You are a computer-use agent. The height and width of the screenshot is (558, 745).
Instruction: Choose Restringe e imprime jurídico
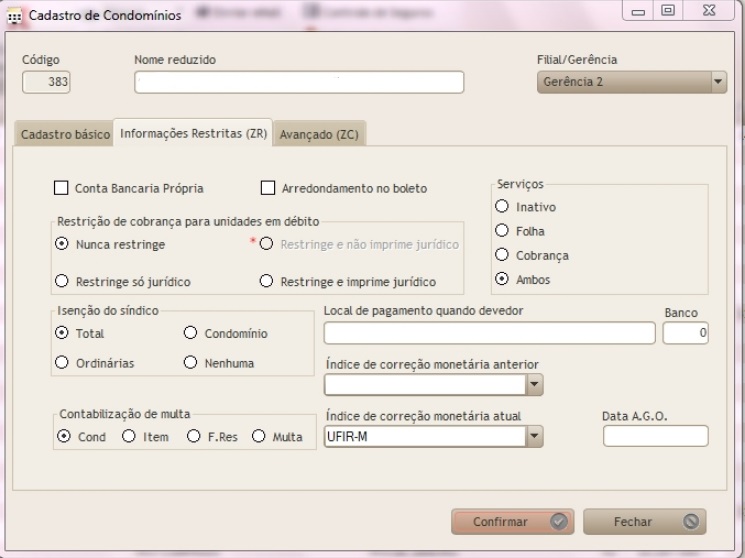[x=266, y=281]
